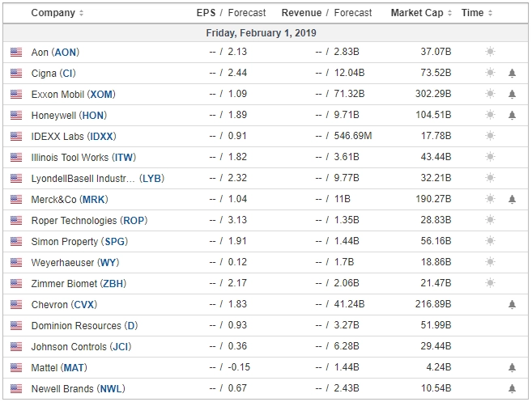Open the IDXX ticker link
The image size is (532, 402).
(x=101, y=136)
